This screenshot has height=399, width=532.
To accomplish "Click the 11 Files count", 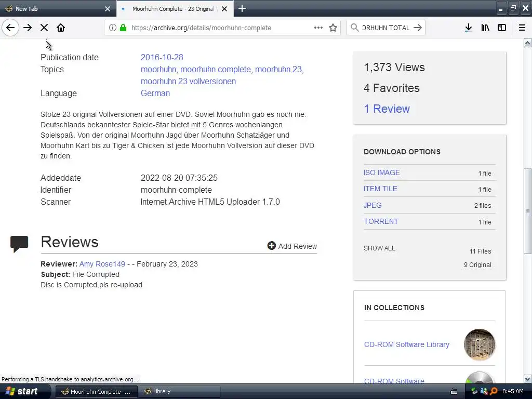I will pyautogui.click(x=480, y=251).
